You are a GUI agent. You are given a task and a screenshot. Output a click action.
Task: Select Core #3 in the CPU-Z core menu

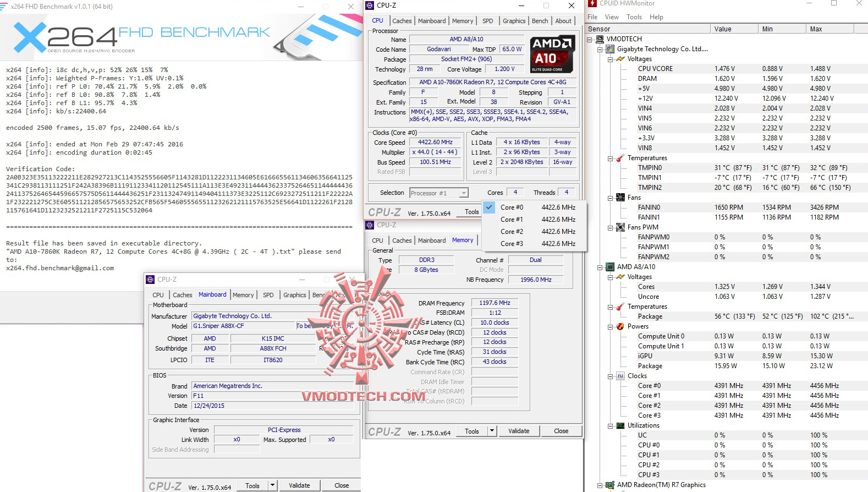point(534,244)
